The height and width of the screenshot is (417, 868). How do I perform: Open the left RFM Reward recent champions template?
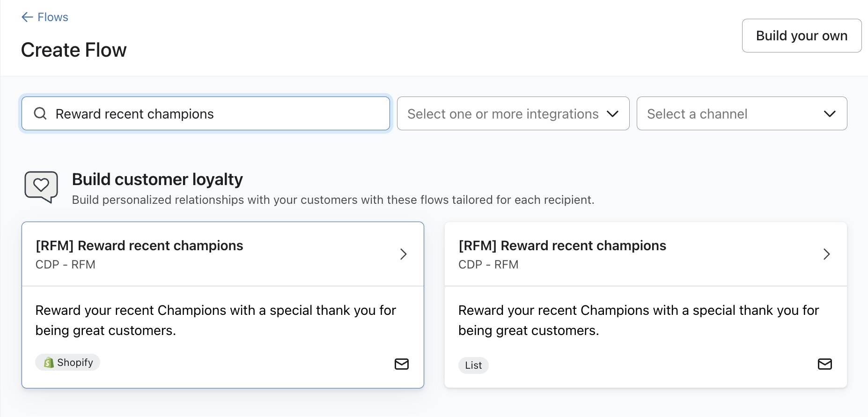(x=139, y=245)
